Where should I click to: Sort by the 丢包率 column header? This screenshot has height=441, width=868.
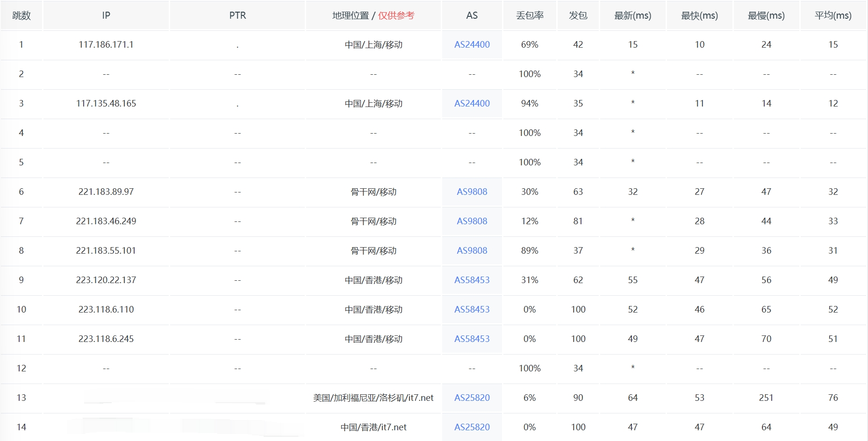529,15
